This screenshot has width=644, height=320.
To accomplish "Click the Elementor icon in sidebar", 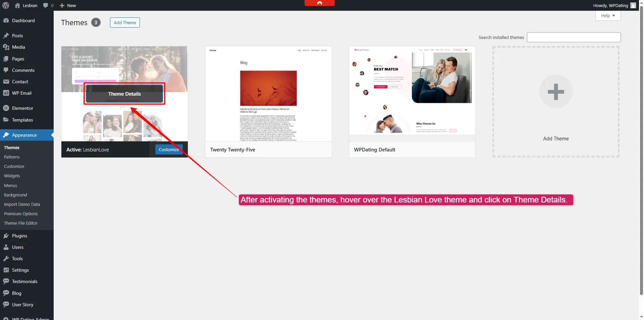I will tap(6, 108).
